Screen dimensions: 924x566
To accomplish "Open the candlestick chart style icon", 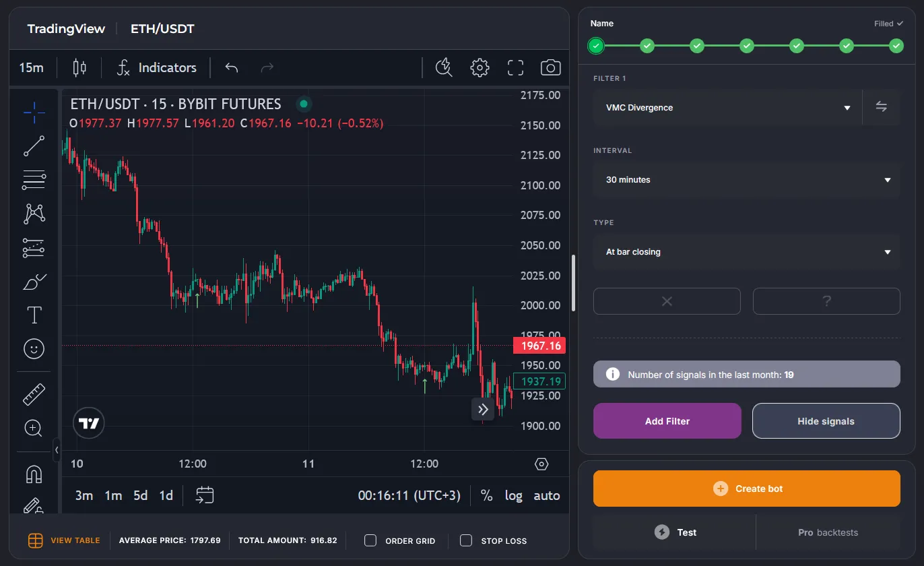I will [x=79, y=67].
